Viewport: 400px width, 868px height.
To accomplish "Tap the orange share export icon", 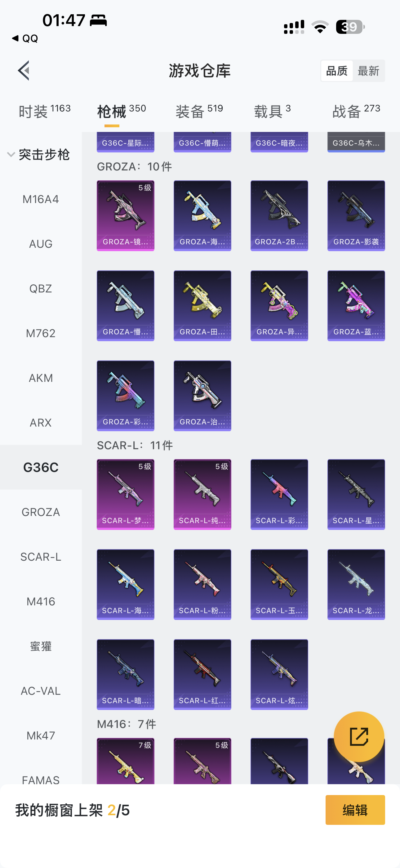I will point(359,737).
